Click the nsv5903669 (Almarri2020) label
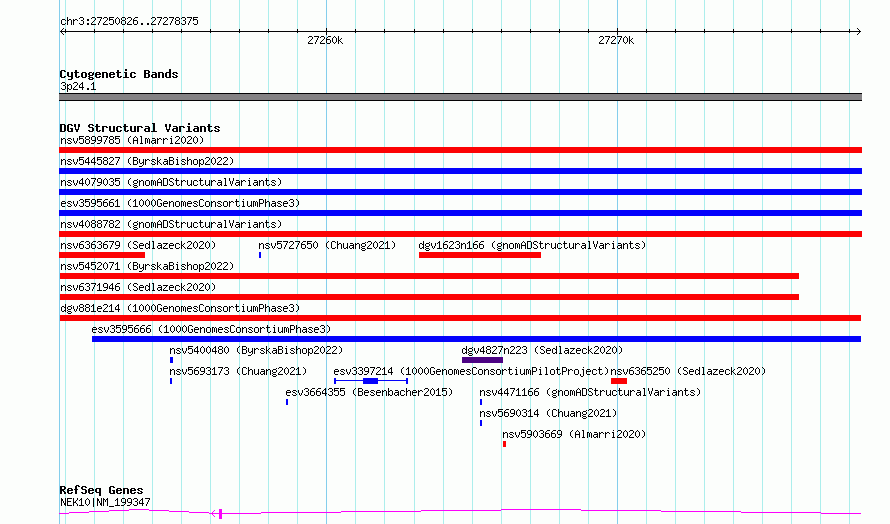 (574, 434)
